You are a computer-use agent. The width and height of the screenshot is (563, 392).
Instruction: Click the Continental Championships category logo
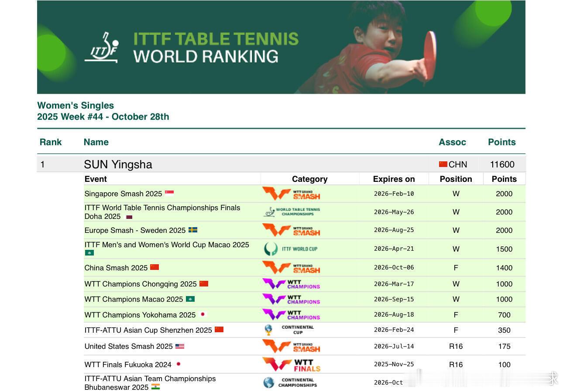(290, 382)
